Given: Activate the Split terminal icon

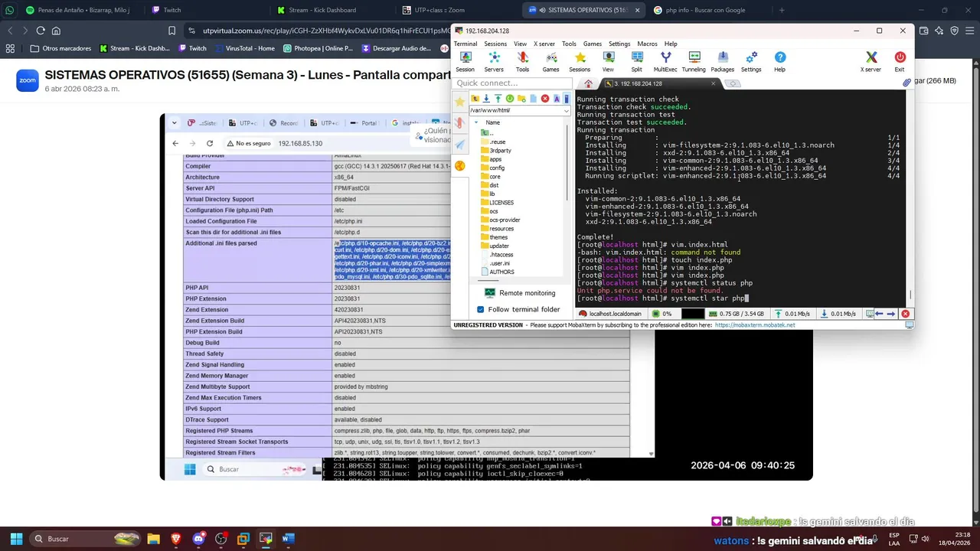Looking at the screenshot, I should click(x=636, y=61).
